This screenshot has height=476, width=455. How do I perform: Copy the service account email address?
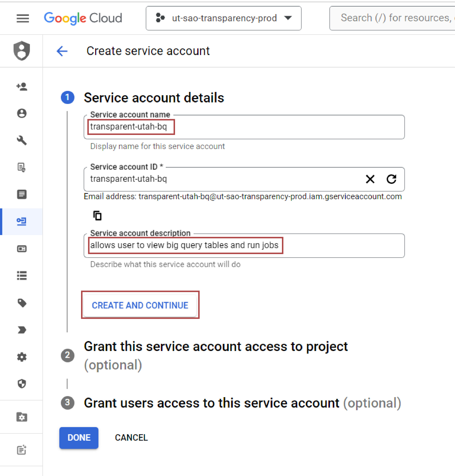point(98,216)
